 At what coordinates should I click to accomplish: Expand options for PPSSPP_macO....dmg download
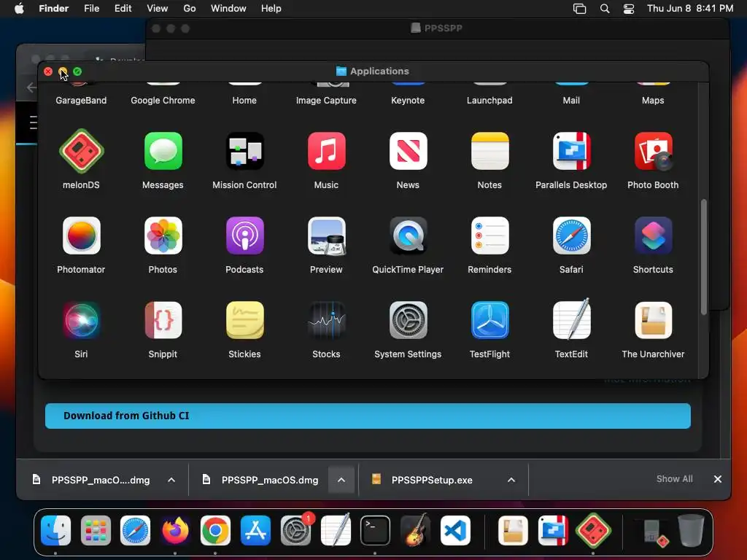pyautogui.click(x=171, y=480)
